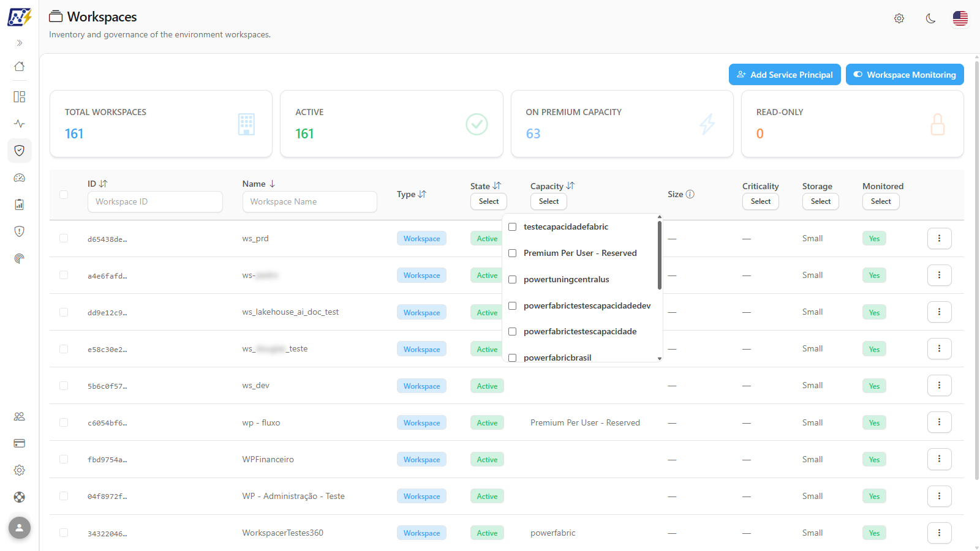Screen dimensions: 980x551
Task: Change language via the US flag icon
Action: tap(960, 18)
